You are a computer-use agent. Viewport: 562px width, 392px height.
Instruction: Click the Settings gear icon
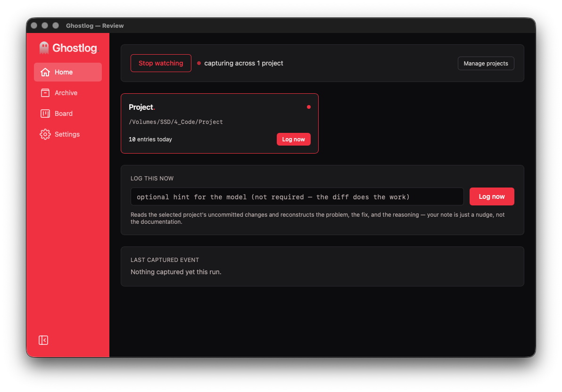(x=45, y=134)
